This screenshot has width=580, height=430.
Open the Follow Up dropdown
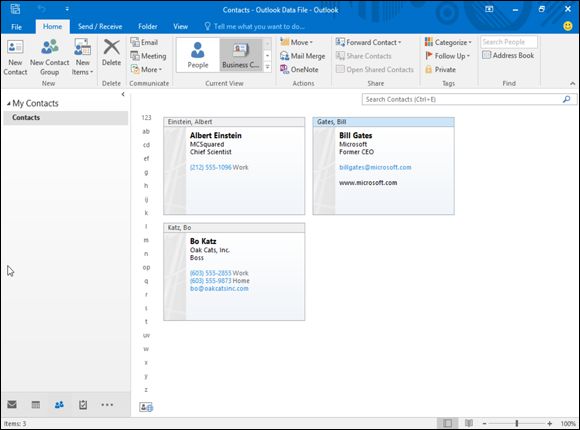[447, 56]
